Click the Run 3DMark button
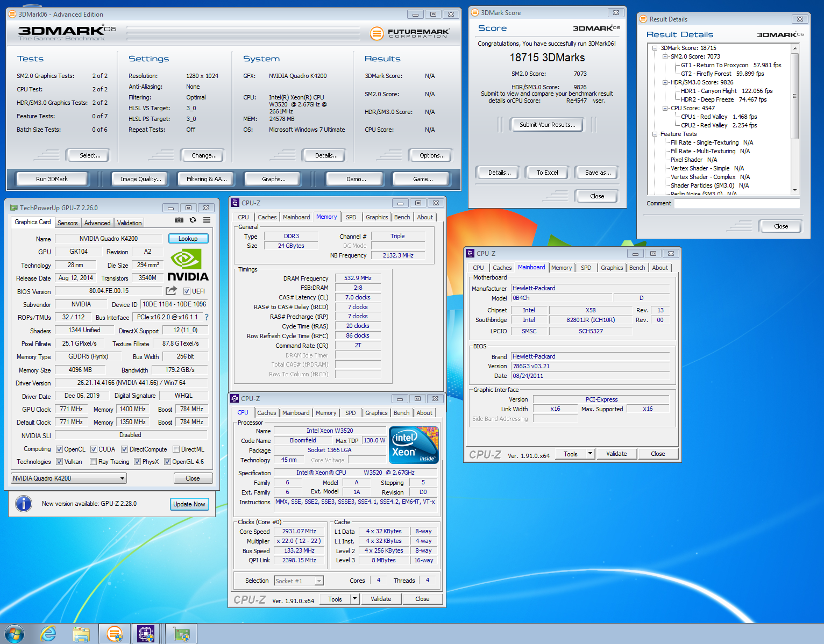 [x=52, y=179]
